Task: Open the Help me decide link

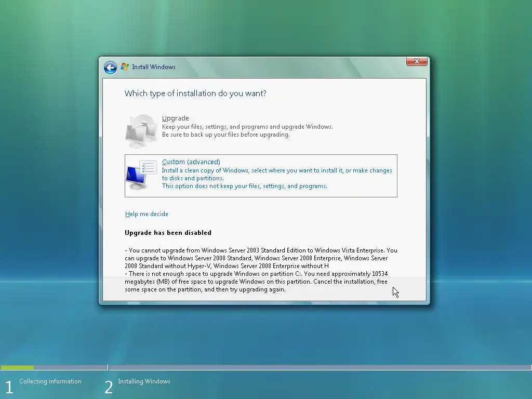Action: [147, 214]
